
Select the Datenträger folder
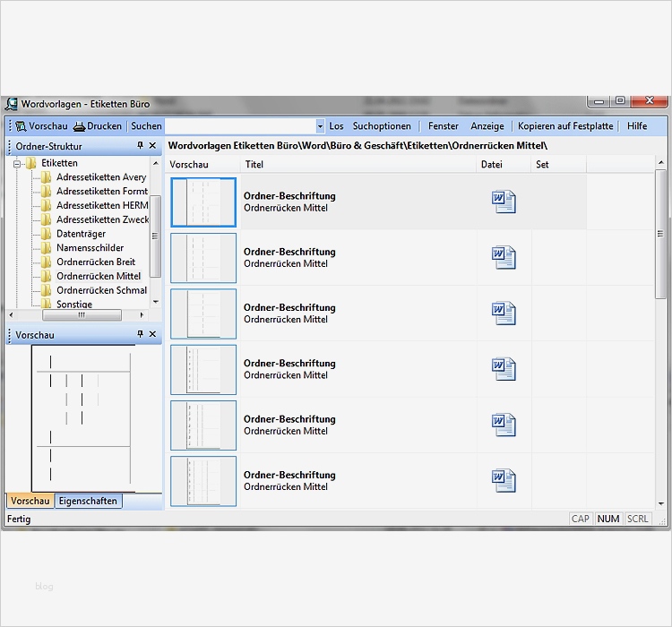81,234
